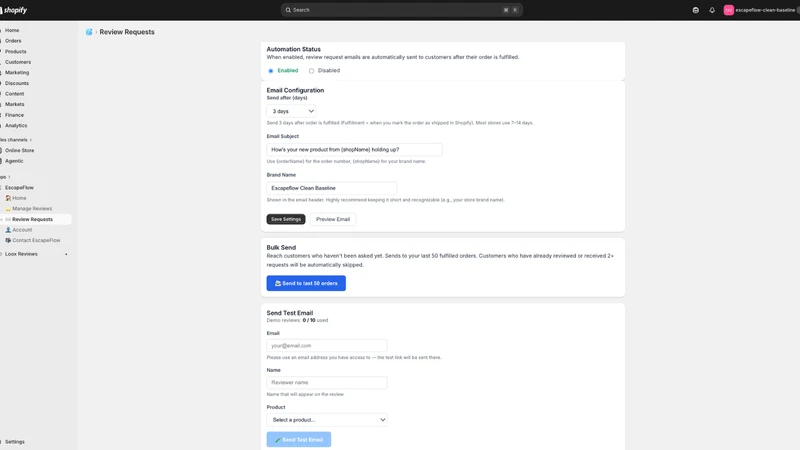Open Marketing in the sidebar

(17, 72)
